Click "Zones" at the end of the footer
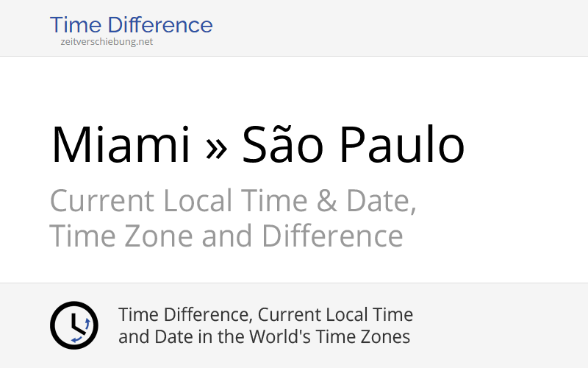The width and height of the screenshot is (588, 368). coord(389,337)
